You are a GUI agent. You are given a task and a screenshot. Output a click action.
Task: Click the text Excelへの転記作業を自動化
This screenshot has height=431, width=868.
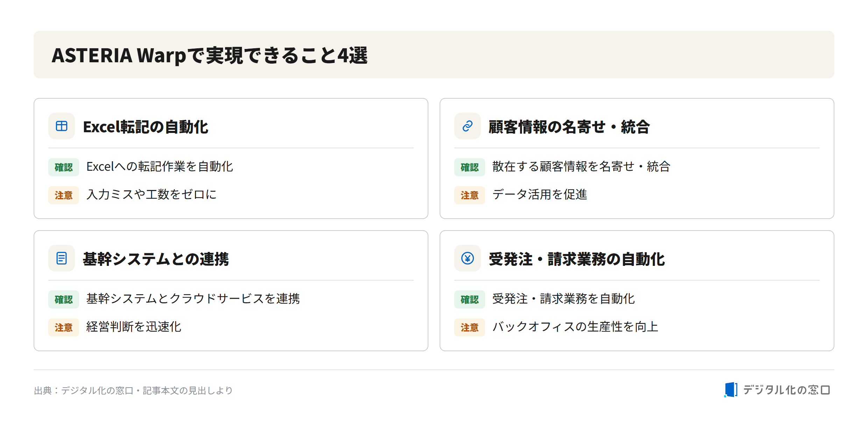tap(160, 167)
